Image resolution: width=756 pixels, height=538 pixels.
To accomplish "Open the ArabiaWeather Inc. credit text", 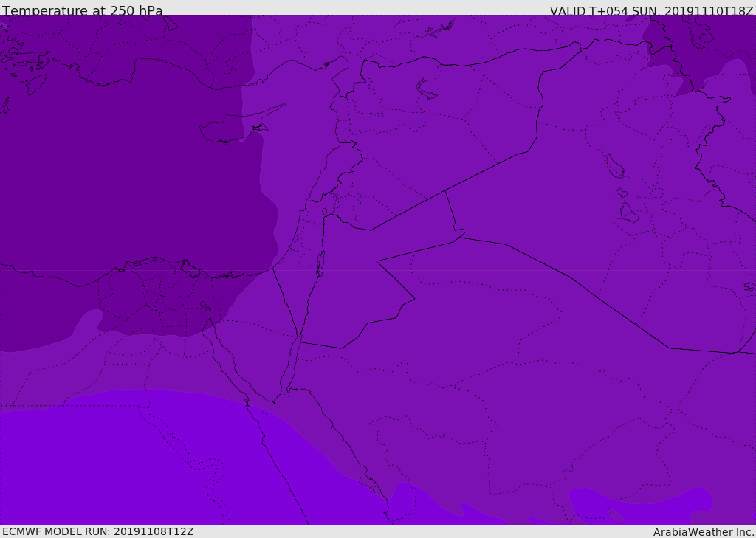I will 704,532.
